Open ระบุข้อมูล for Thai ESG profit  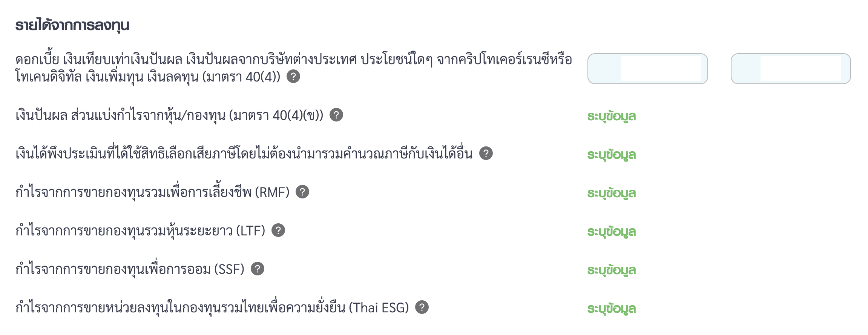point(612,309)
